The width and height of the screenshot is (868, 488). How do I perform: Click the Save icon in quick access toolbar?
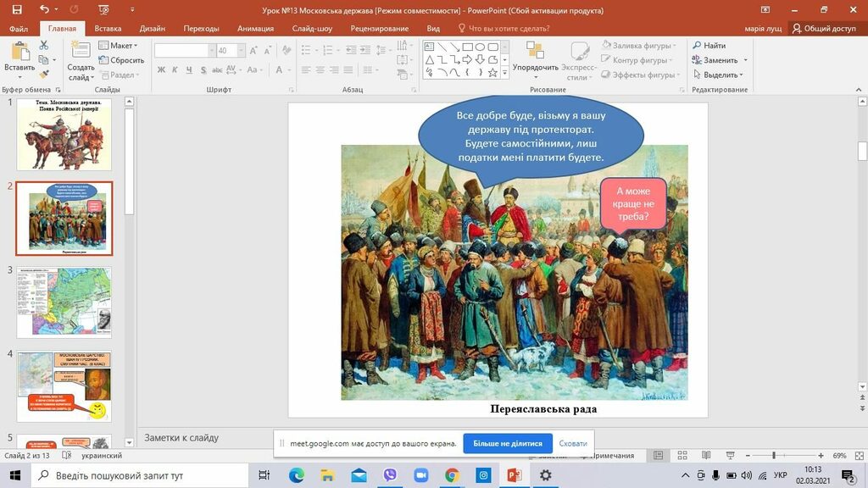16,9
